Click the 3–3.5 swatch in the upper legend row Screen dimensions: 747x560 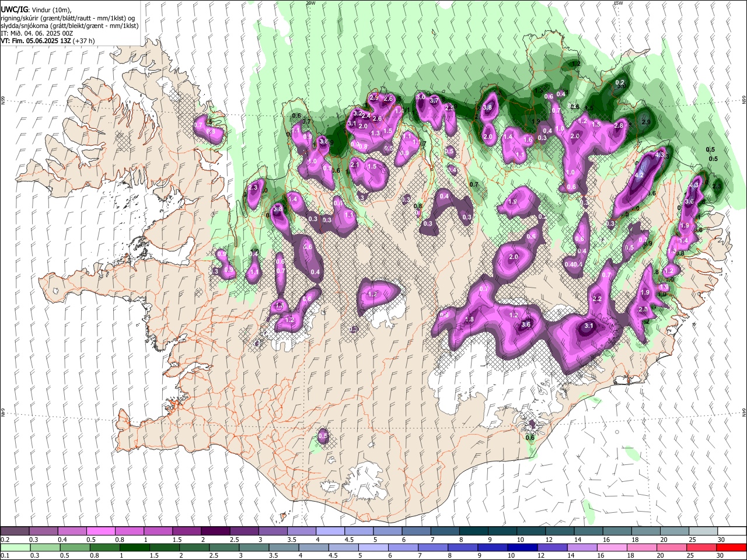pos(272,531)
